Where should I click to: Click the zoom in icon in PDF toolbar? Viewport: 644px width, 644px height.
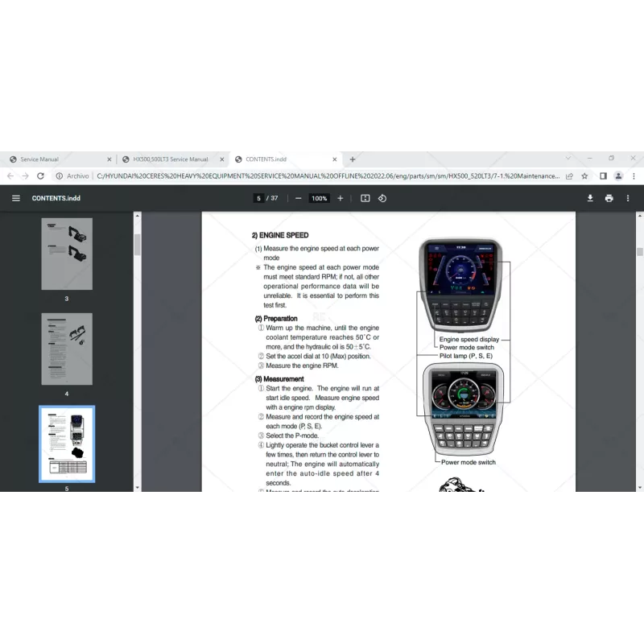point(340,198)
